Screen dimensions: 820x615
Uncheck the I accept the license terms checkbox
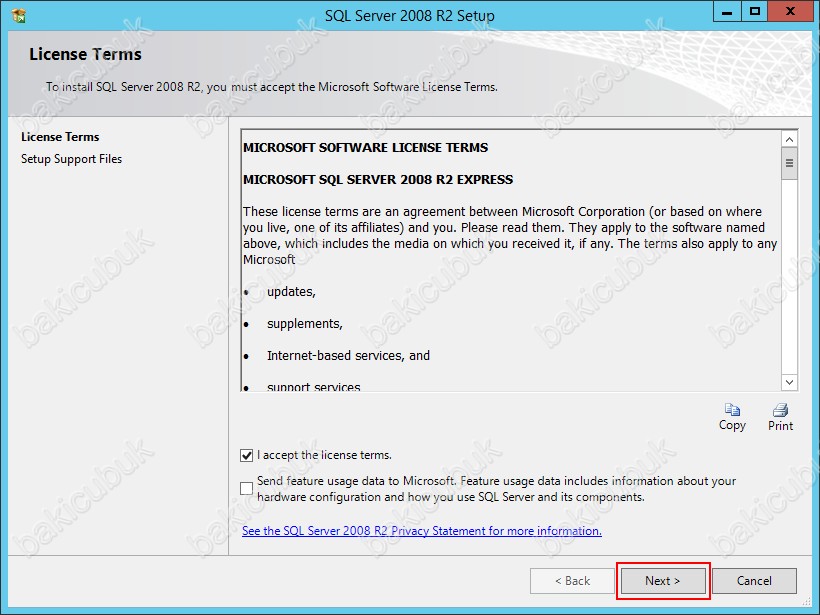click(246, 455)
